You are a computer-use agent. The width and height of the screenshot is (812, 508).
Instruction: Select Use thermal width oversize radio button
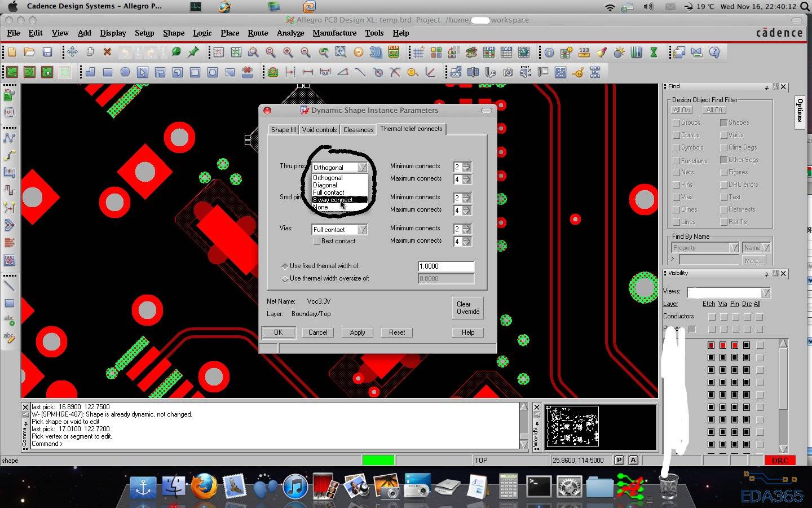pyautogui.click(x=285, y=279)
